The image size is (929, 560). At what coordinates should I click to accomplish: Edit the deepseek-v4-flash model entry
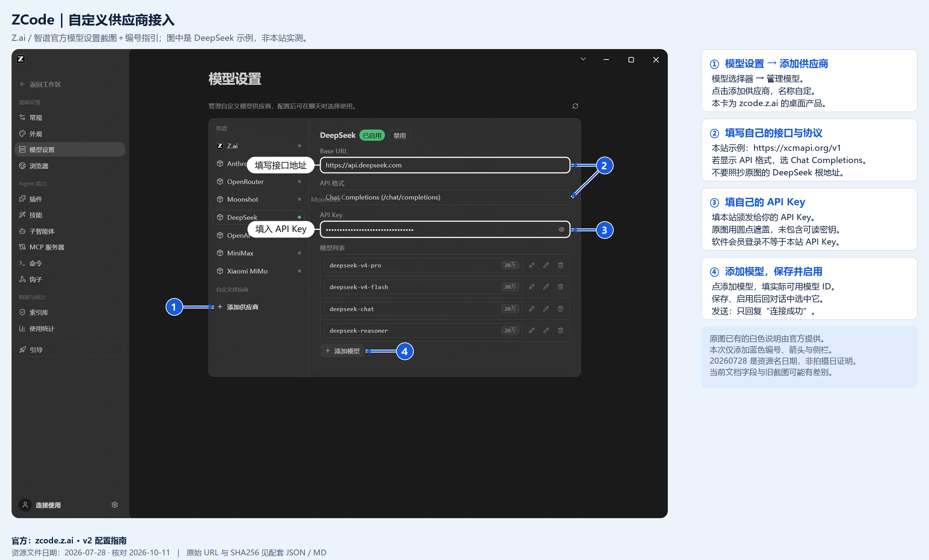[546, 287]
